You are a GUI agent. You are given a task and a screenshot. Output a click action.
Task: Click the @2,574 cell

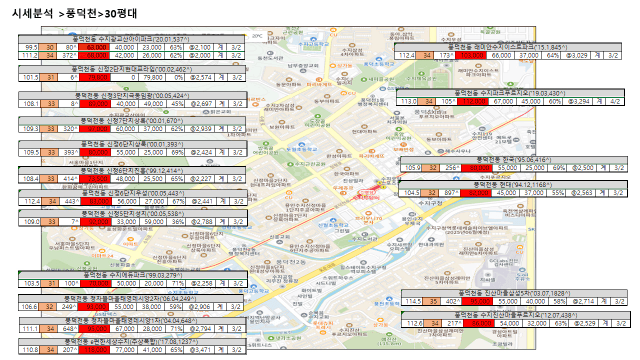[x=200, y=77]
